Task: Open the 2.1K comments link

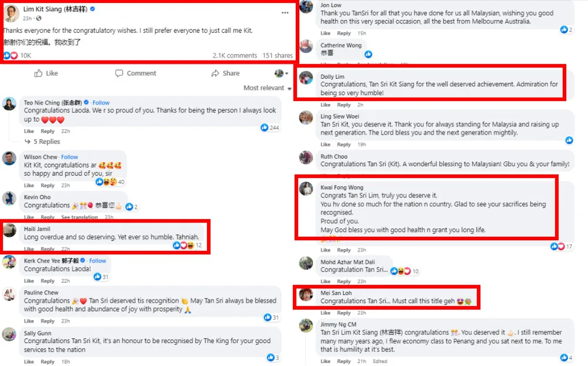Action: 235,56
